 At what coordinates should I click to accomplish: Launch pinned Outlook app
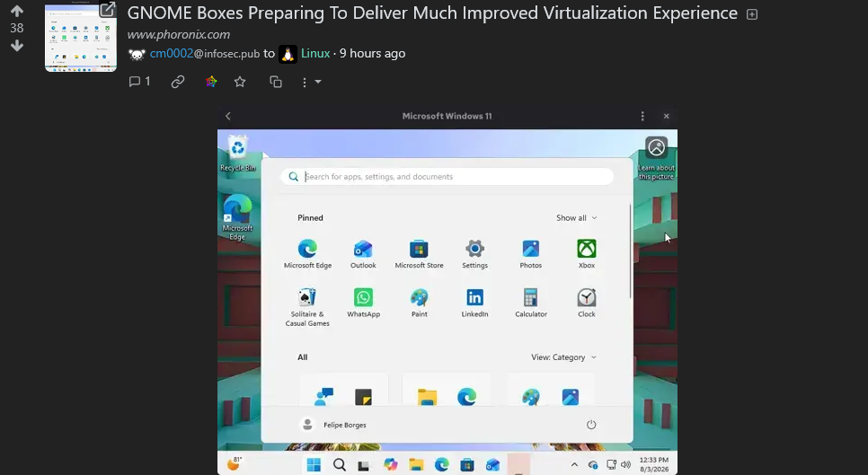pyautogui.click(x=363, y=254)
